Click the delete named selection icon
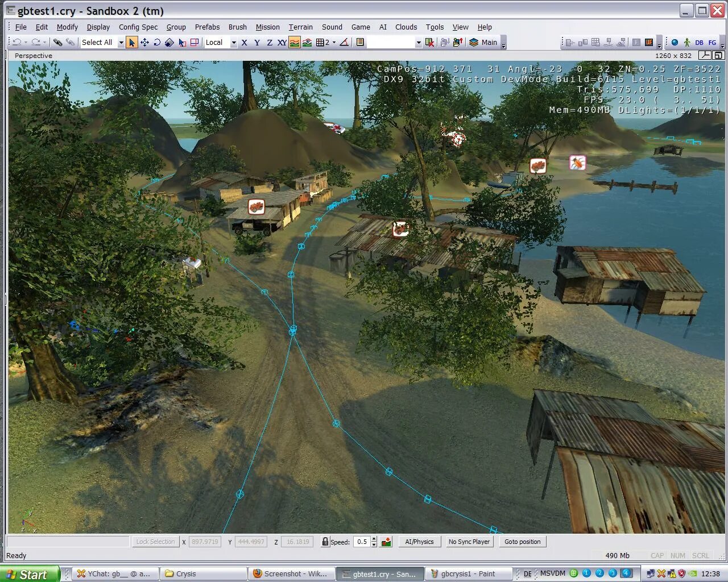Viewport: 728px width, 582px height. coord(430,43)
